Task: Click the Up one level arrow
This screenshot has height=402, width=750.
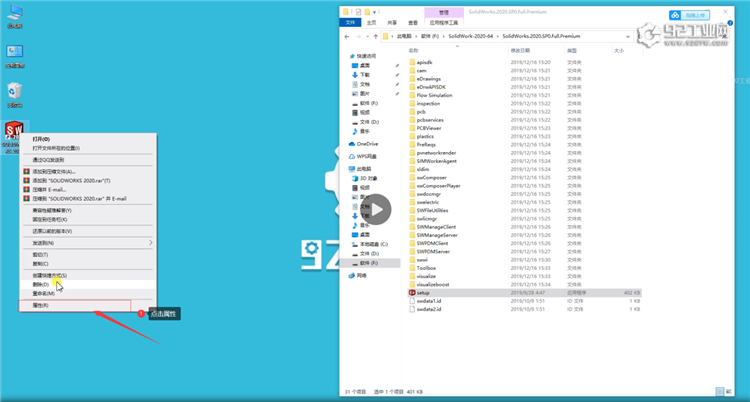Action: [375, 36]
